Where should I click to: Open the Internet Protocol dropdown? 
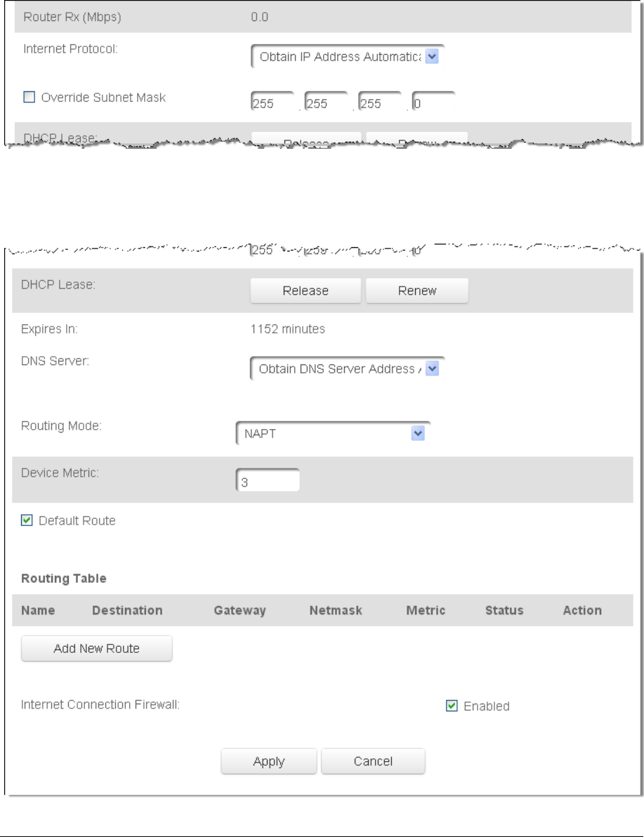[348, 56]
